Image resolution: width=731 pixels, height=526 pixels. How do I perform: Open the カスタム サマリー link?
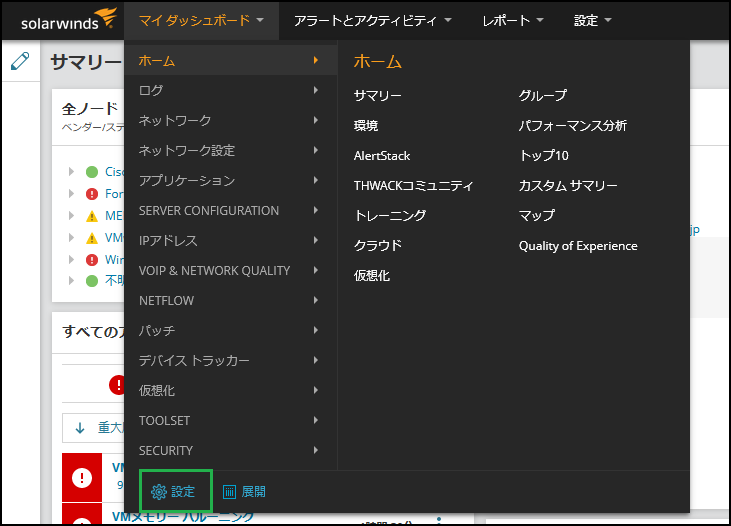(568, 186)
